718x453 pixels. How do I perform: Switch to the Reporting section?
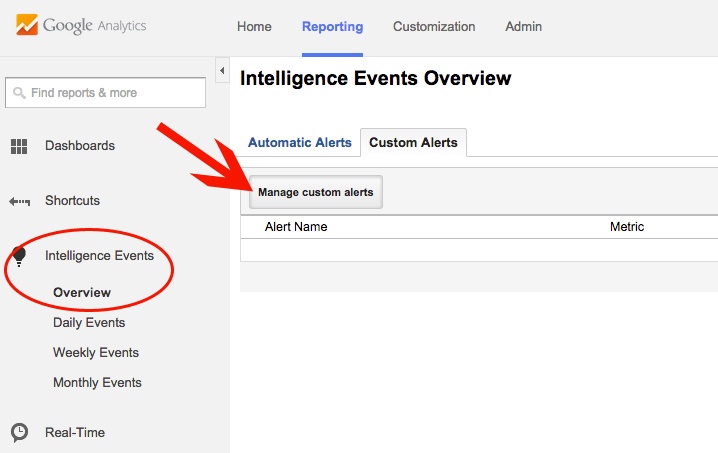click(332, 27)
